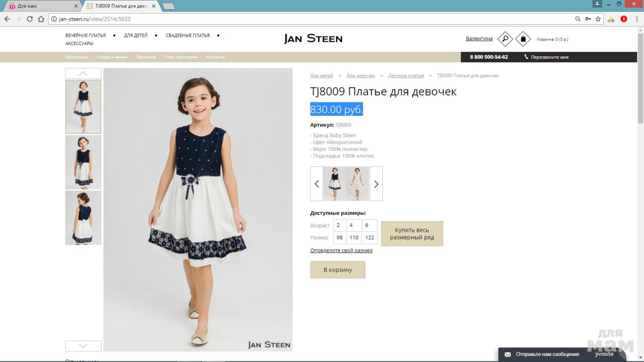
Task: Open the site search magnifier icon
Action: (x=505, y=39)
